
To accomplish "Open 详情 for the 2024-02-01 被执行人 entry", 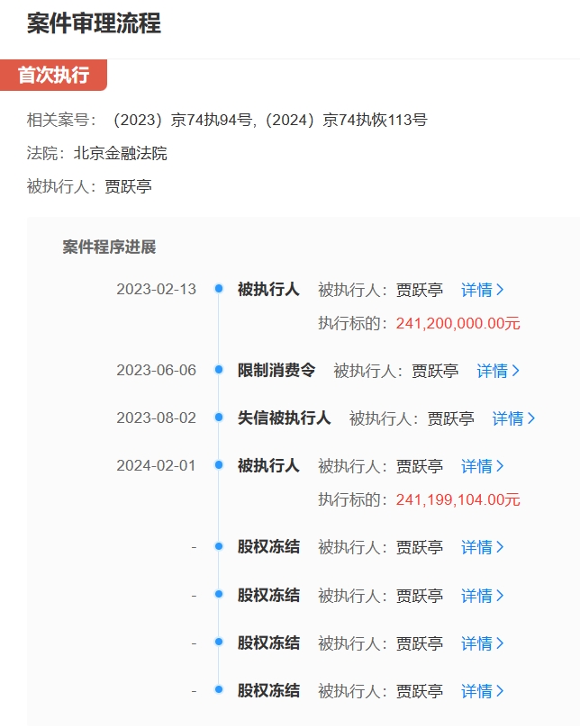I will click(483, 466).
